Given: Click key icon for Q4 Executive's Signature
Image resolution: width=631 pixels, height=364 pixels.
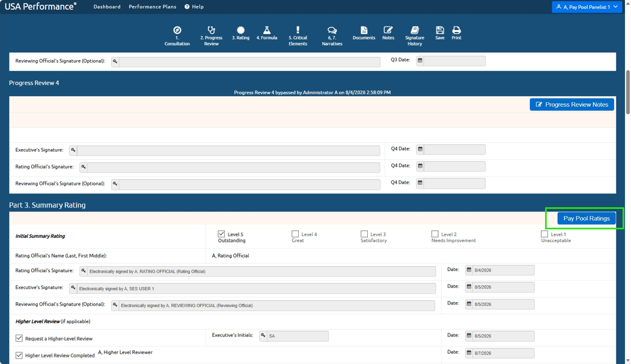Looking at the screenshot, I should point(73,150).
